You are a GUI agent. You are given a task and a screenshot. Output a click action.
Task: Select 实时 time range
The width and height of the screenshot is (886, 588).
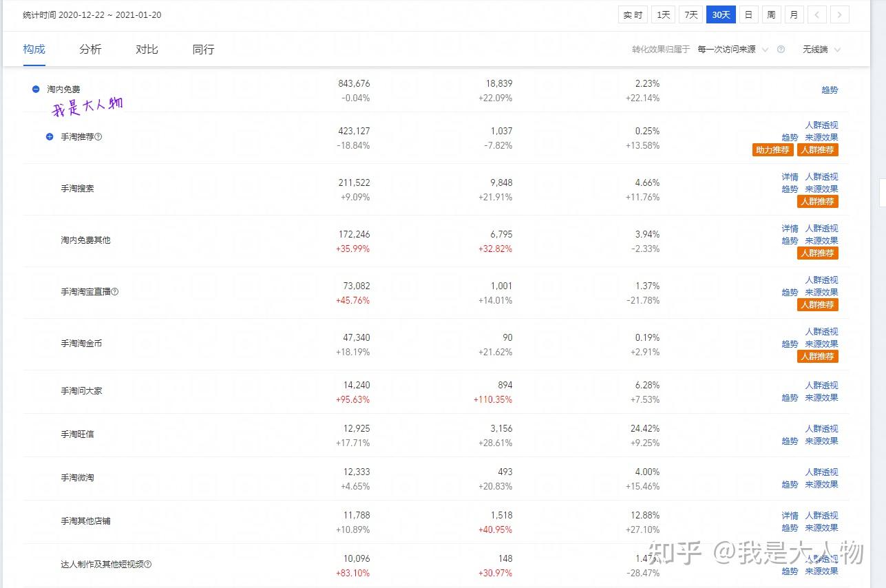pos(633,14)
